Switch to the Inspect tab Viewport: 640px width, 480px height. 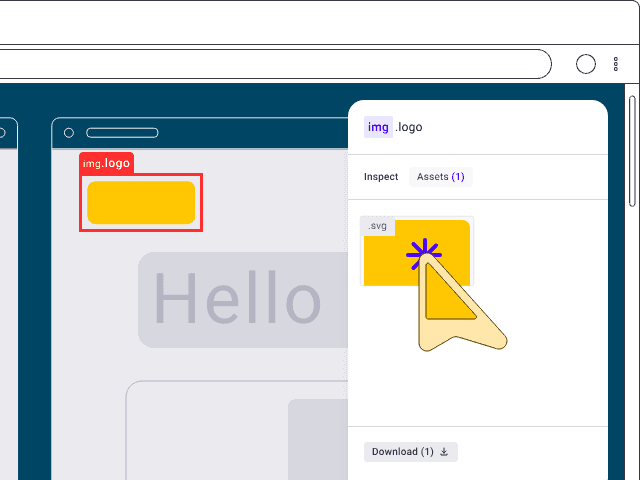coord(381,177)
